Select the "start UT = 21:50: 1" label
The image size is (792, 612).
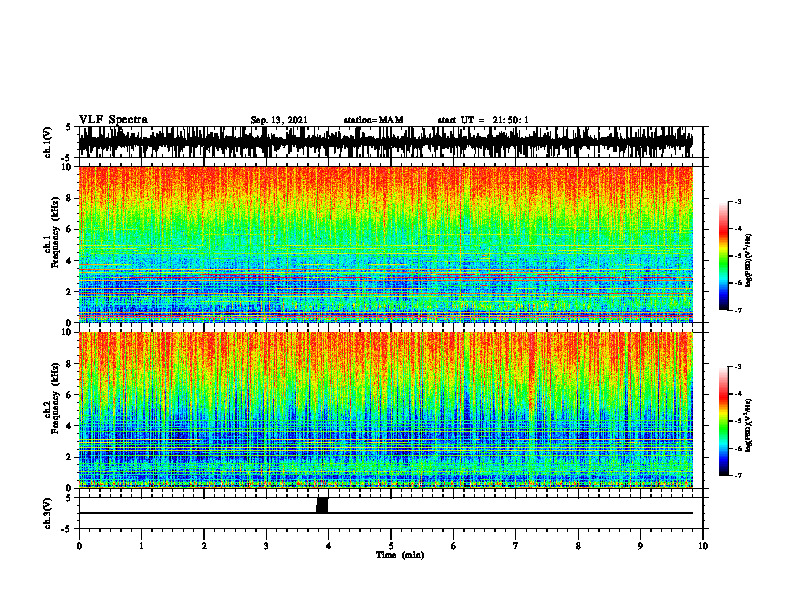coord(483,120)
